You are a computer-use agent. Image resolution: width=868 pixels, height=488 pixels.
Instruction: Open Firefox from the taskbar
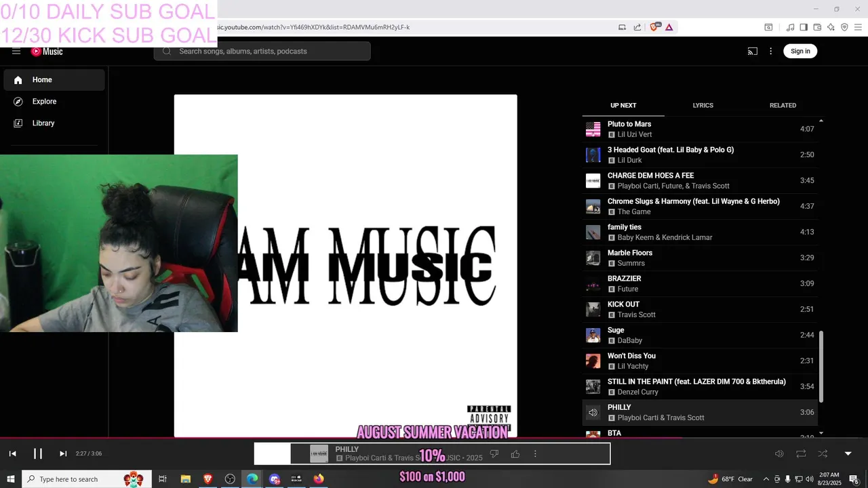click(x=319, y=479)
